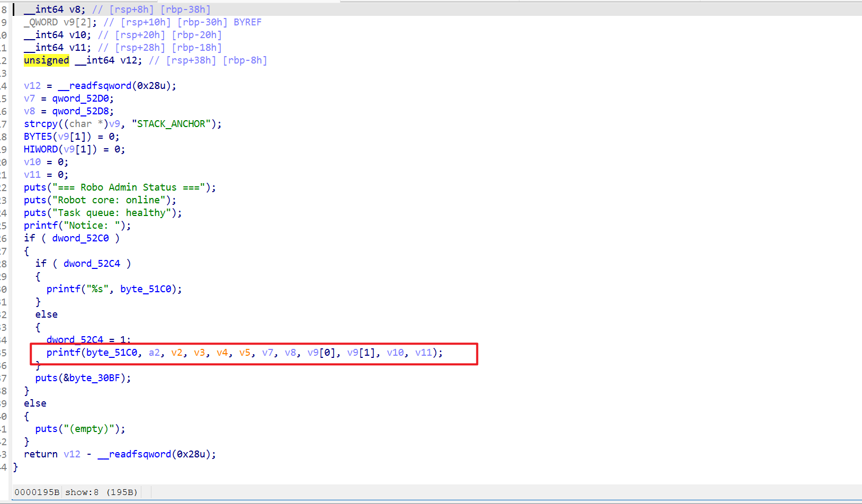
Task: Click dword_52C4 in the '= 1' assignment
Action: coord(75,339)
